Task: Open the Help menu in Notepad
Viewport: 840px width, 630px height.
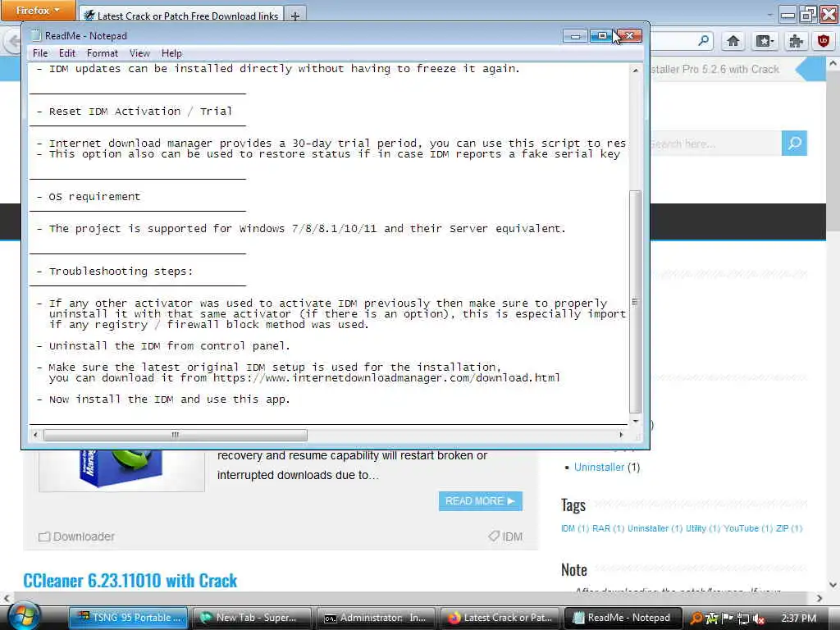Action: tap(171, 53)
